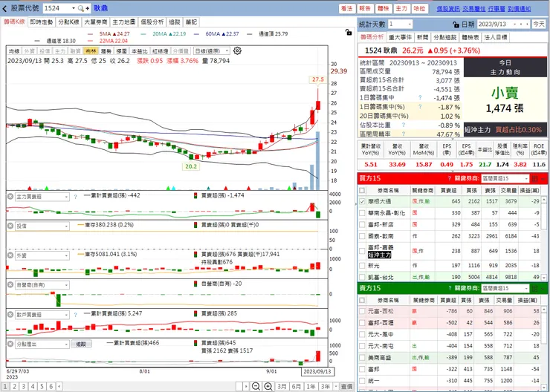Viewport: 550px width, 392px height.
Task: Go back using the left arrow
Action: 5,8
